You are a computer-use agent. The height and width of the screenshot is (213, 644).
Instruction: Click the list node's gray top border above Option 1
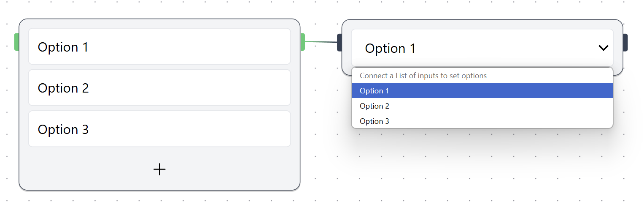click(159, 24)
